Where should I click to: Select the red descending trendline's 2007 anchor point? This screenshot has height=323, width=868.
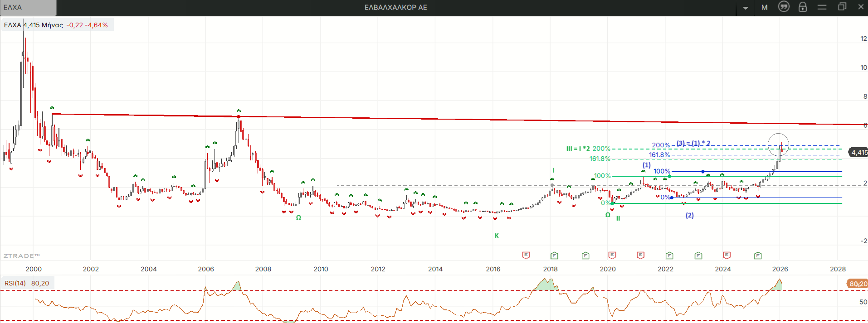tap(239, 117)
